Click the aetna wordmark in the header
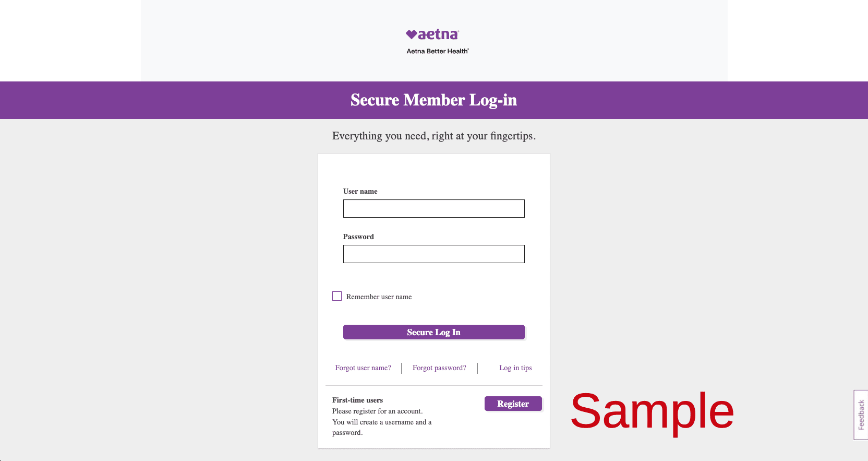868x461 pixels. click(x=438, y=34)
